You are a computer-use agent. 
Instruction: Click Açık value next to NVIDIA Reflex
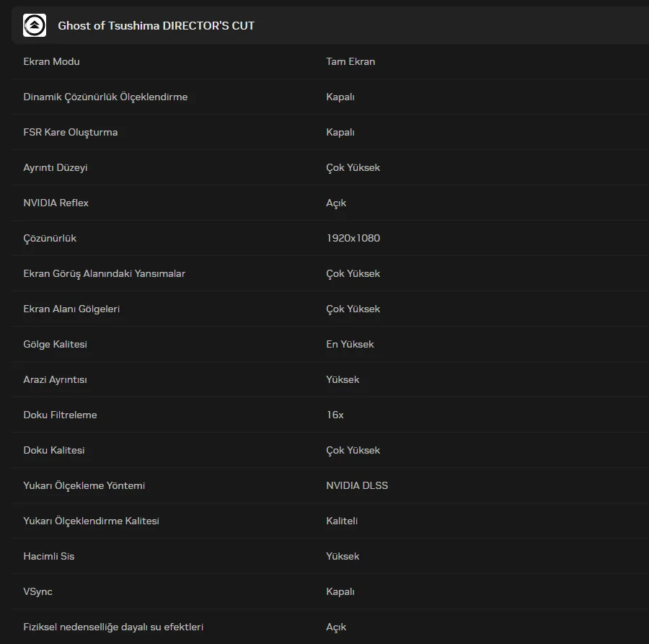click(x=336, y=203)
